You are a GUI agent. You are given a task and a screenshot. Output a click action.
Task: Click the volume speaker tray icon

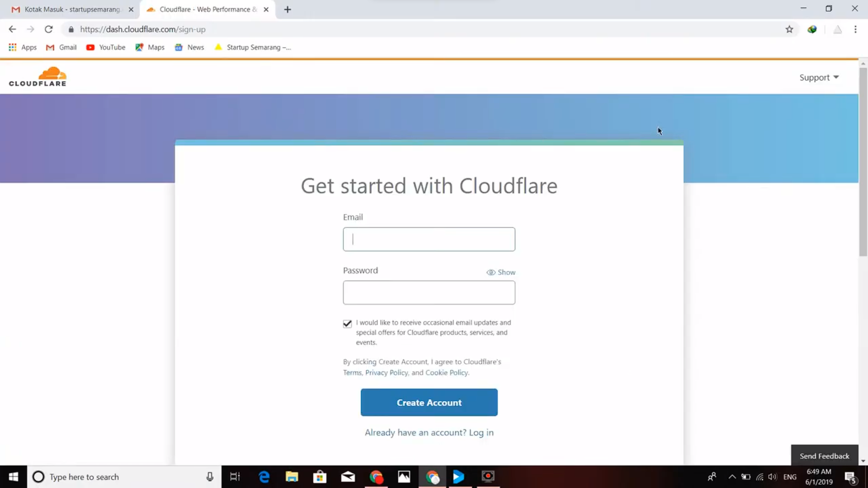click(772, 477)
